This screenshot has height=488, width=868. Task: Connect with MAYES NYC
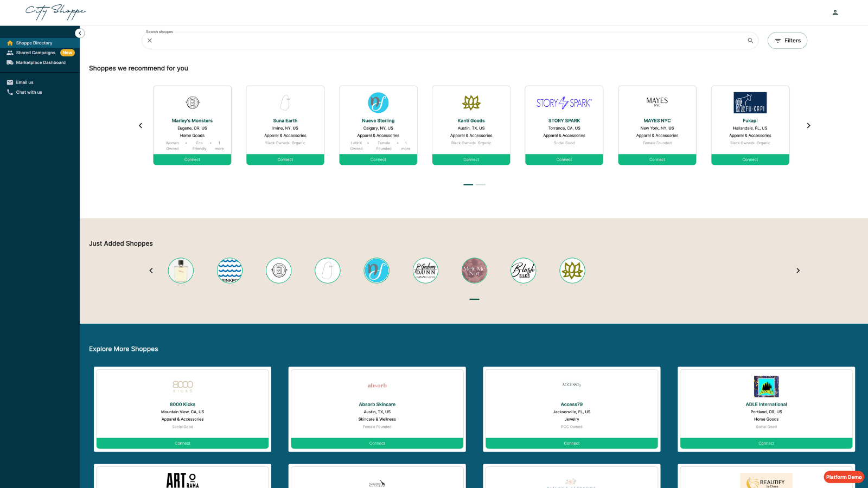tap(657, 159)
